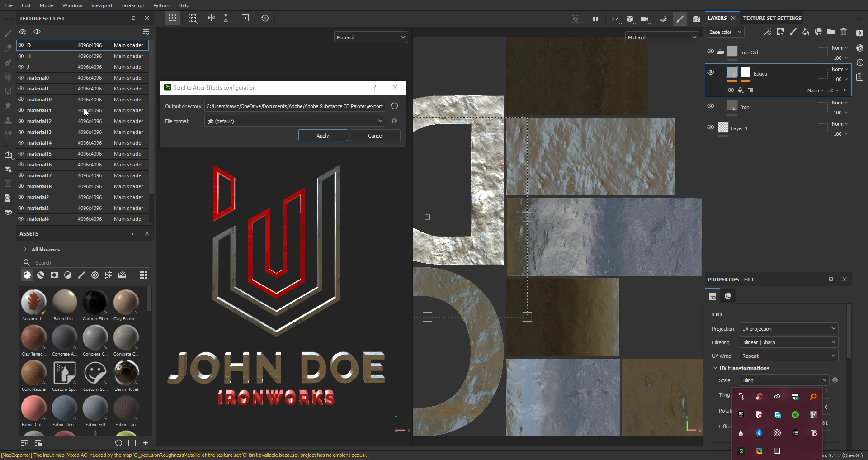Open the grid layout options icon
Image resolution: width=868 pixels, height=460 pixels.
pyautogui.click(x=193, y=19)
